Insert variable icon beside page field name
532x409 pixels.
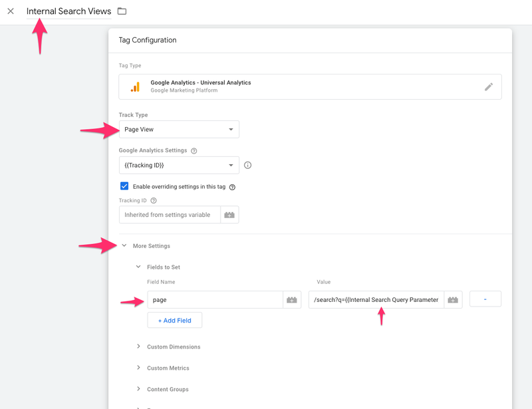pyautogui.click(x=292, y=300)
